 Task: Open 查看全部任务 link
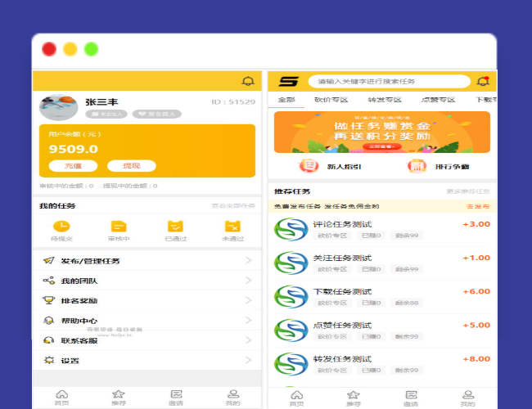click(x=233, y=206)
